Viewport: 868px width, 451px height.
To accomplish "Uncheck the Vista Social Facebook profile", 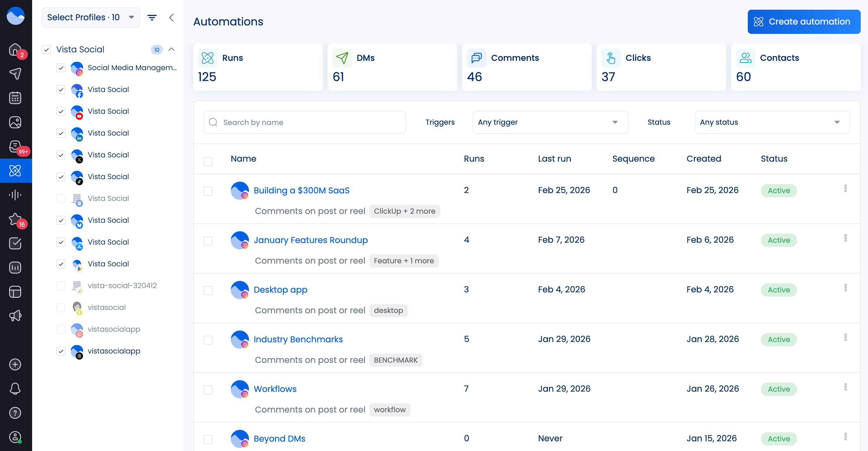I will tap(61, 90).
